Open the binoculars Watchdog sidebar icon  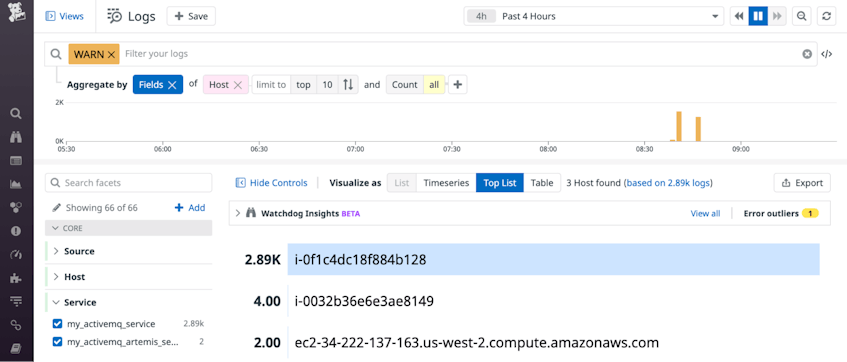click(16, 137)
